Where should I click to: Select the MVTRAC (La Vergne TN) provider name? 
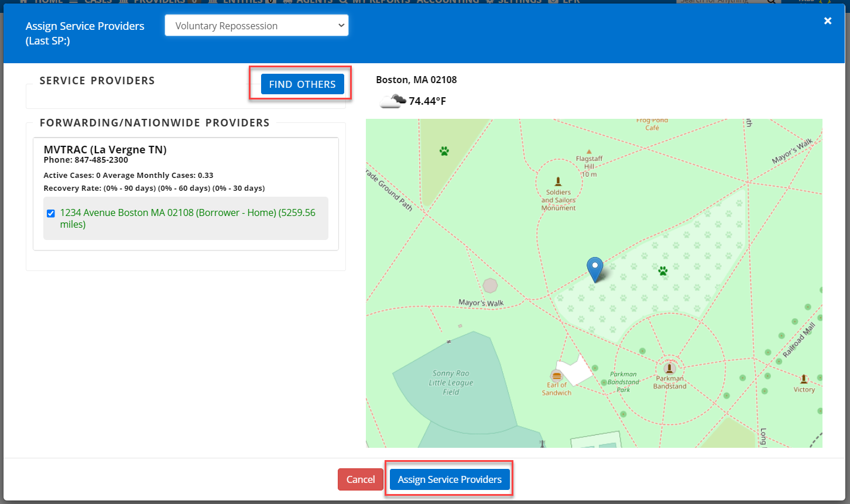[x=105, y=149]
